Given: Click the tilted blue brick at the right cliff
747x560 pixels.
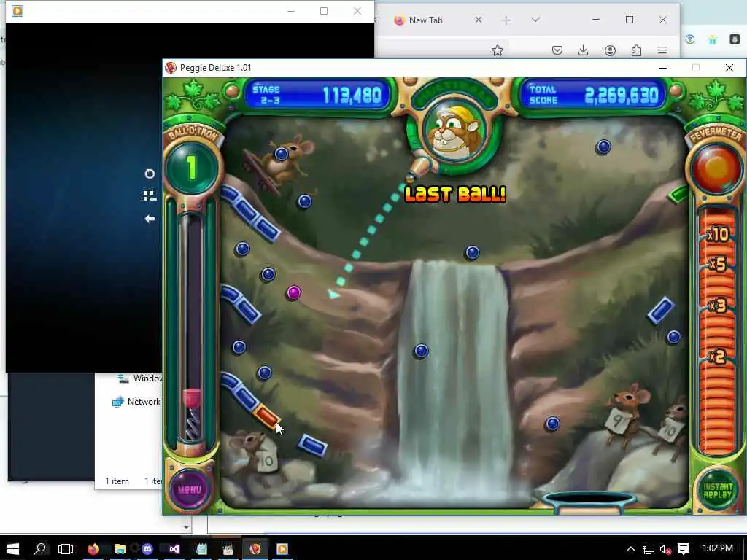Looking at the screenshot, I should tap(661, 310).
